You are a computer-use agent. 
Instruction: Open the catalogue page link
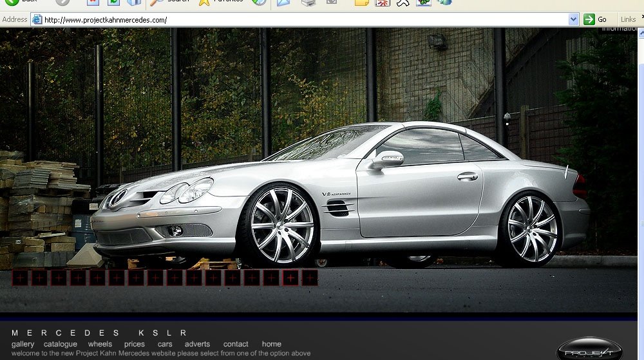(x=61, y=344)
